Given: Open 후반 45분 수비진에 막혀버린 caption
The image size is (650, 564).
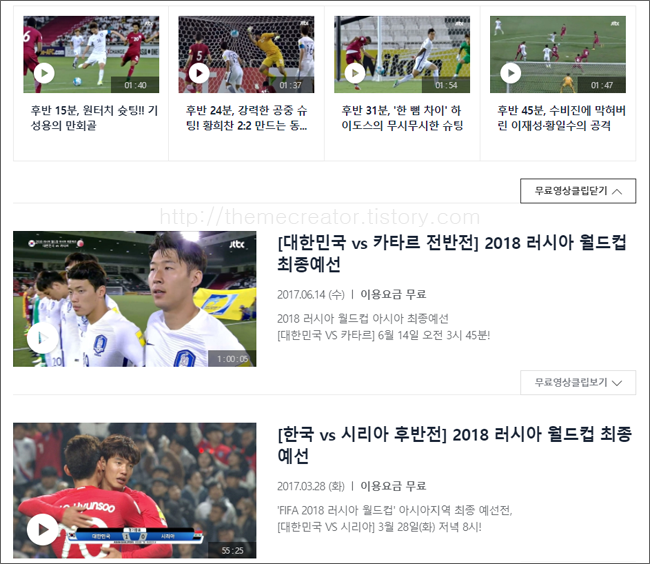Looking at the screenshot, I should [x=561, y=118].
